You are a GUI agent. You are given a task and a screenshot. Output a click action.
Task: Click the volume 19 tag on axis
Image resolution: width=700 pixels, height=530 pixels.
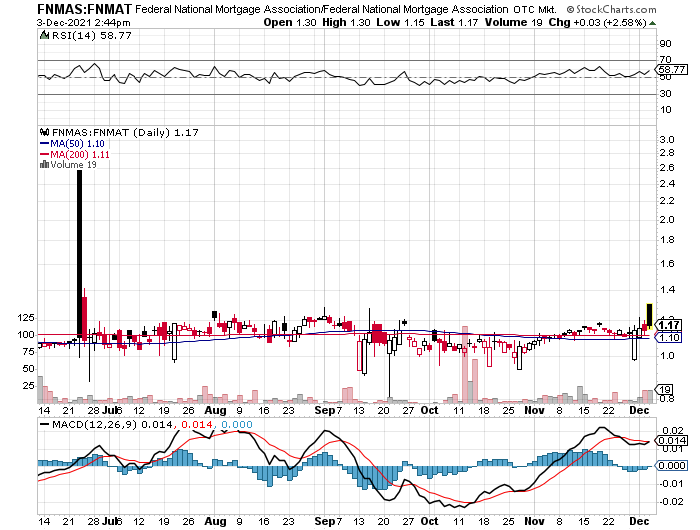665,389
